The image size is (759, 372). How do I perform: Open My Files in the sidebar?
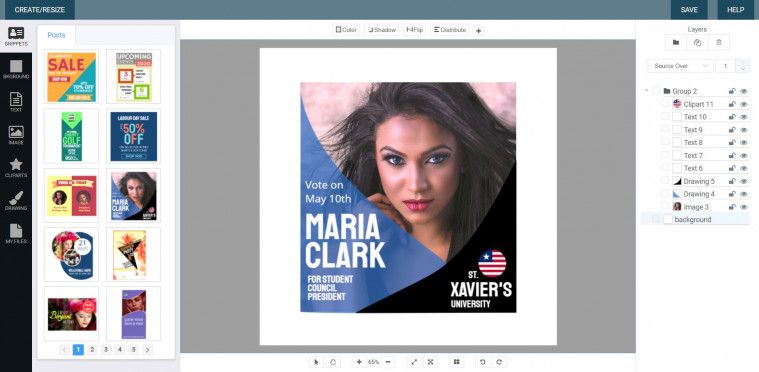click(x=15, y=234)
